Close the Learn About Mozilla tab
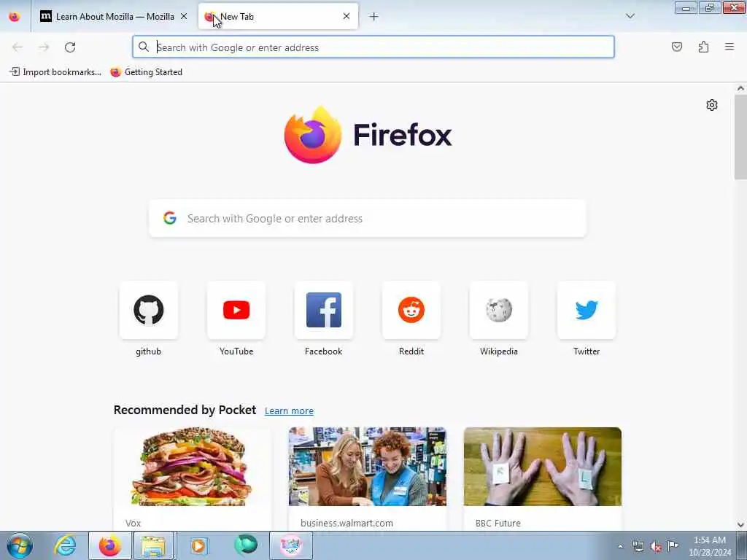 pos(184,17)
